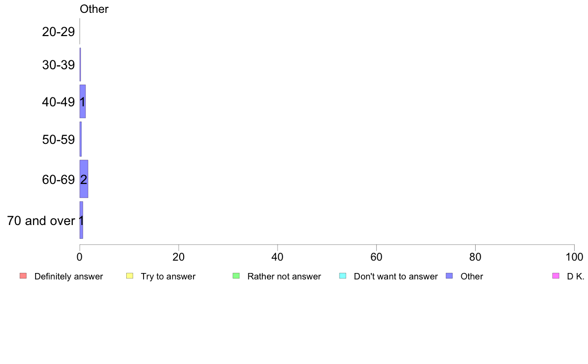Click the 40 tick on x-axis
This screenshot has width=588, height=364.
278,257
